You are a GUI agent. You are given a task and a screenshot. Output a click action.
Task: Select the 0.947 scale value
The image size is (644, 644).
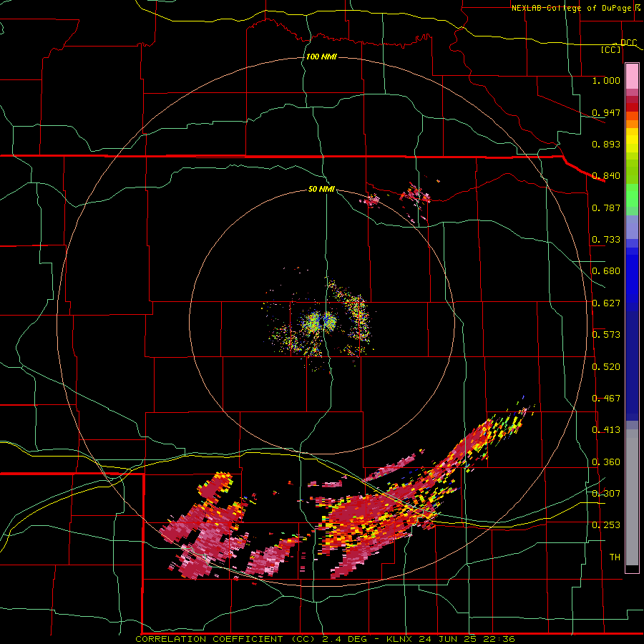606,112
